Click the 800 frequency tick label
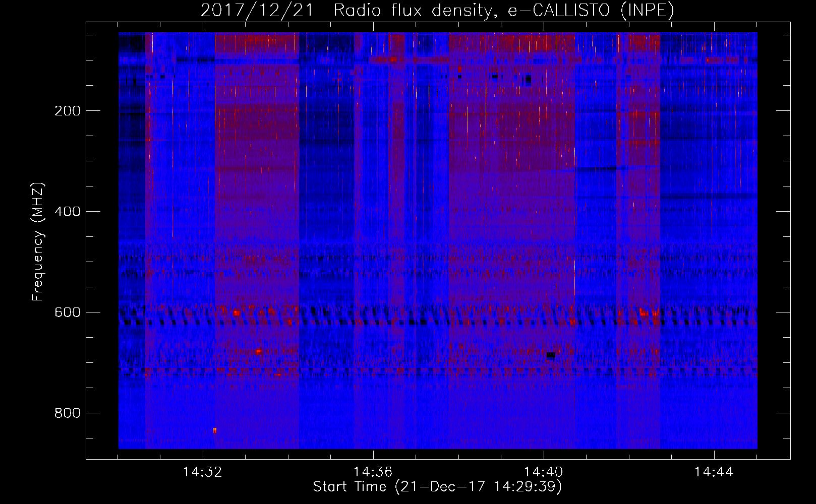The height and width of the screenshot is (504, 816). point(68,413)
